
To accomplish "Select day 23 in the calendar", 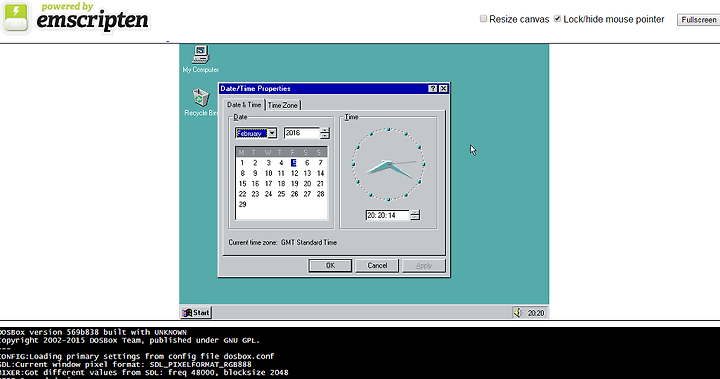I will [255, 194].
